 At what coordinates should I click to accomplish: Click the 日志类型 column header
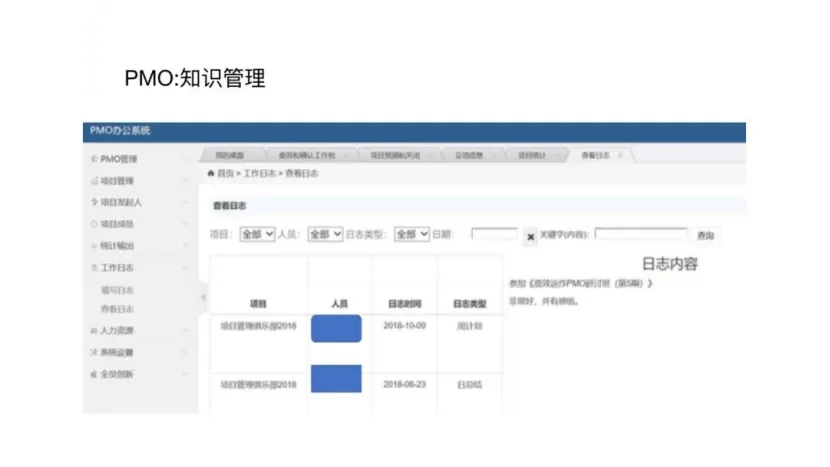click(x=470, y=303)
